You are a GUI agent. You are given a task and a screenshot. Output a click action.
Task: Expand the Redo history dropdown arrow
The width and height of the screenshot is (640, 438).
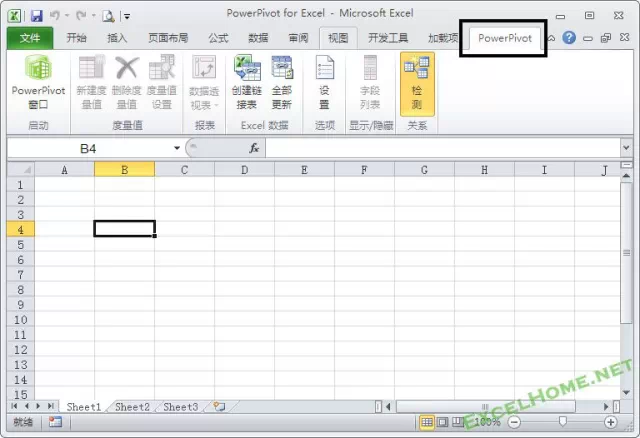click(x=93, y=16)
